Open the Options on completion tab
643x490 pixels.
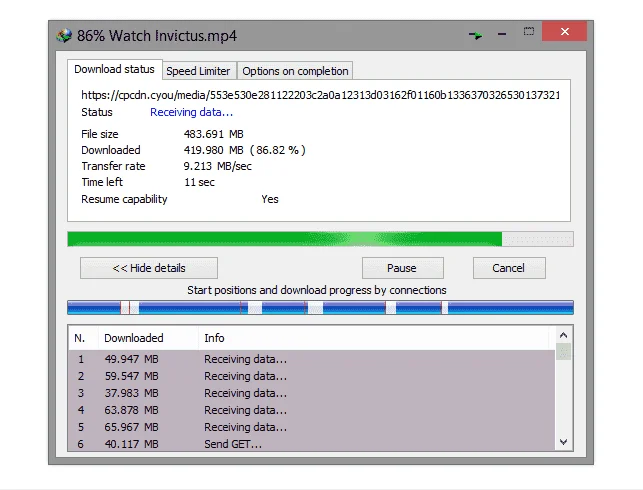pos(295,71)
